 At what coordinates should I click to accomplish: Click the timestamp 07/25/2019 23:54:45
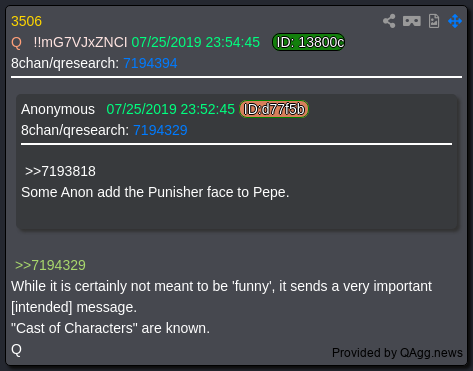(195, 42)
